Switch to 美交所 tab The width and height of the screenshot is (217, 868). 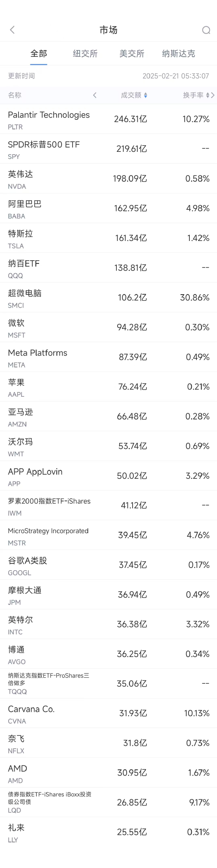tap(132, 54)
